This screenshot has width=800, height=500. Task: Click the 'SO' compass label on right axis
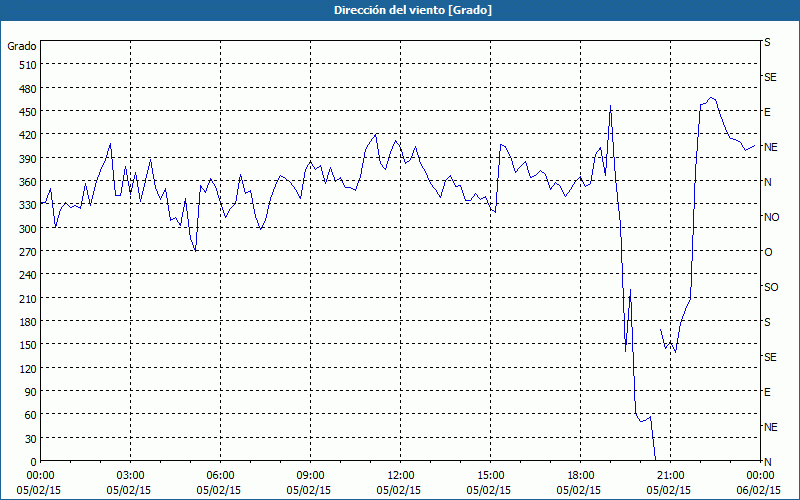[x=771, y=287]
